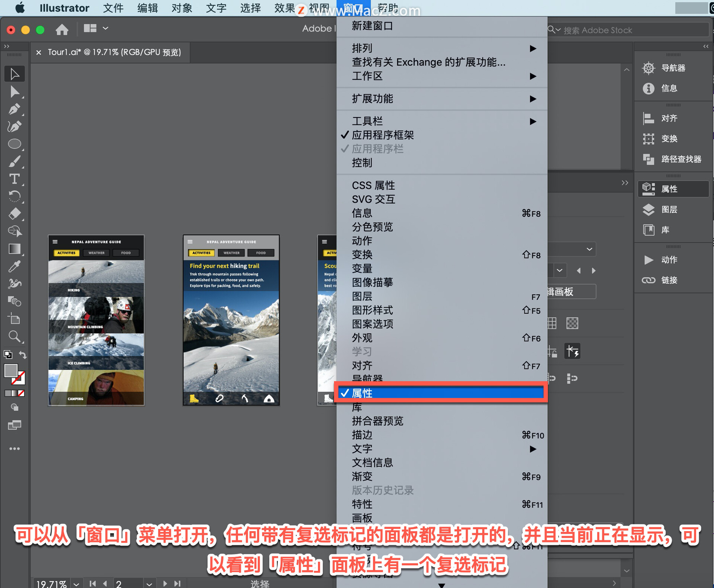Reset default fill and stroke
Image resolution: width=714 pixels, height=588 pixels.
click(8, 355)
